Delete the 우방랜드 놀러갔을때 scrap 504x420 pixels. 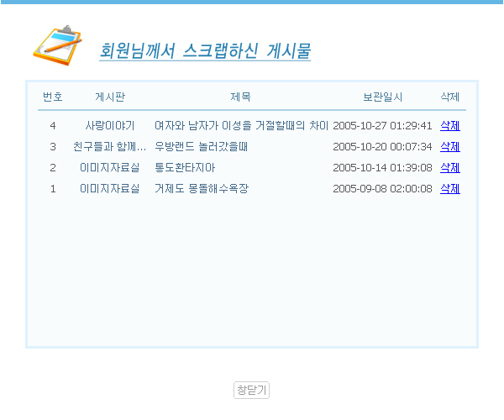coord(450,147)
